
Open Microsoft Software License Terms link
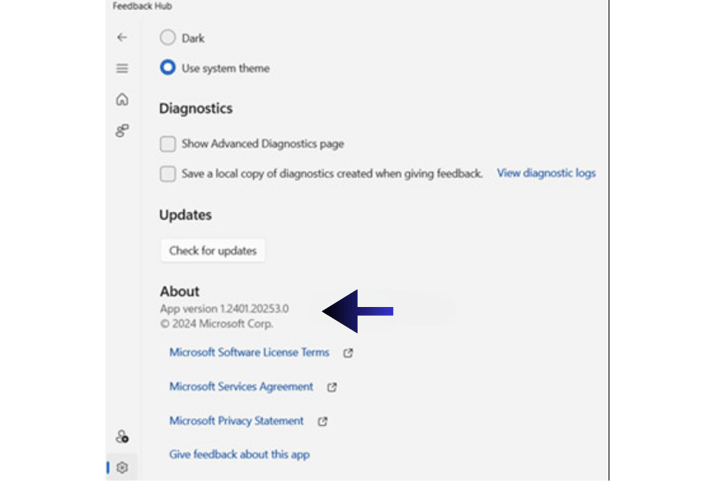click(x=249, y=352)
